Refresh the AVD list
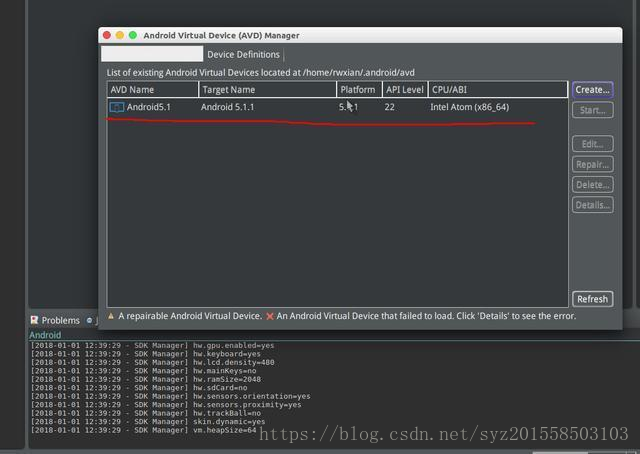Screen dimensions: 640x454 [x=593, y=299]
